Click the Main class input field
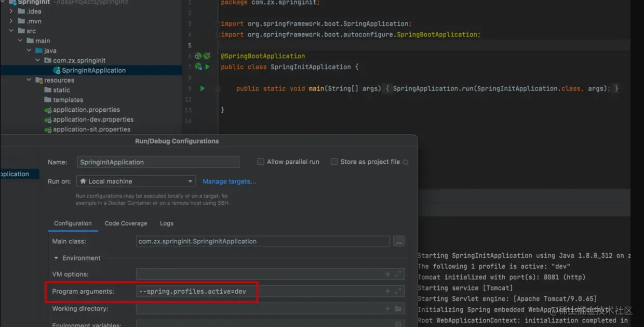This screenshot has height=327, width=644. [x=263, y=241]
